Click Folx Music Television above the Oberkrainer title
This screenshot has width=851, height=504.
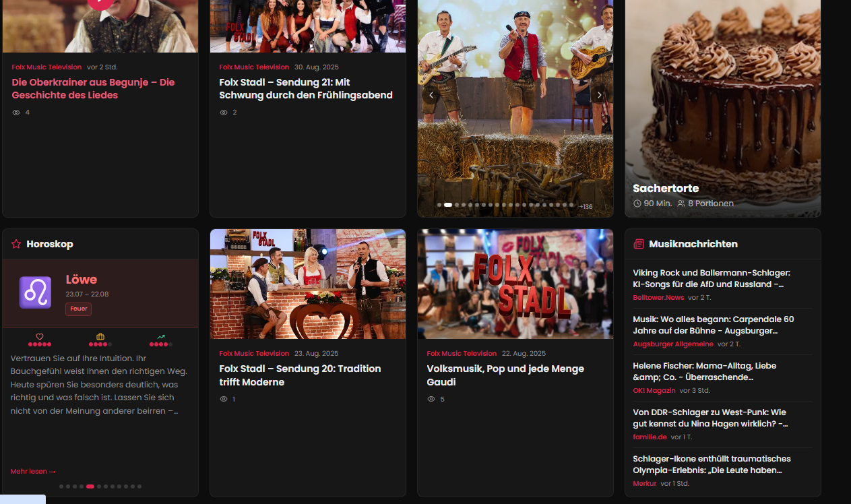point(46,67)
